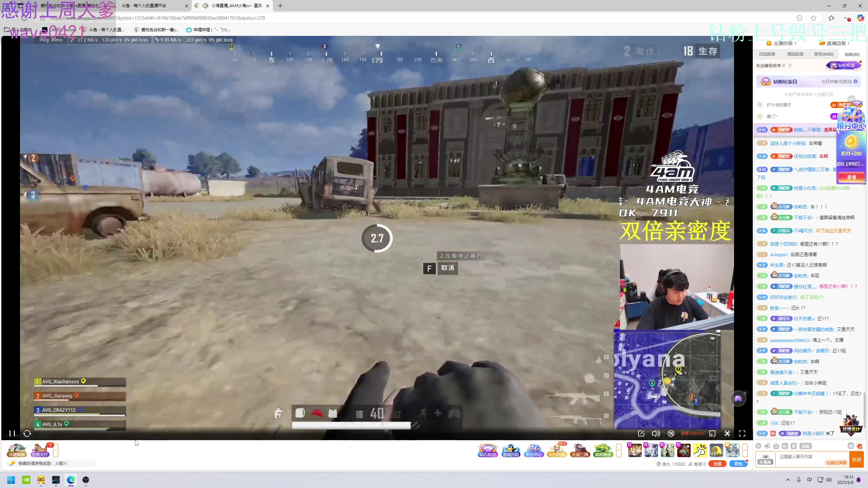Expand the arrow next to 任务大厅
The width and height of the screenshot is (868, 488).
[56, 450]
